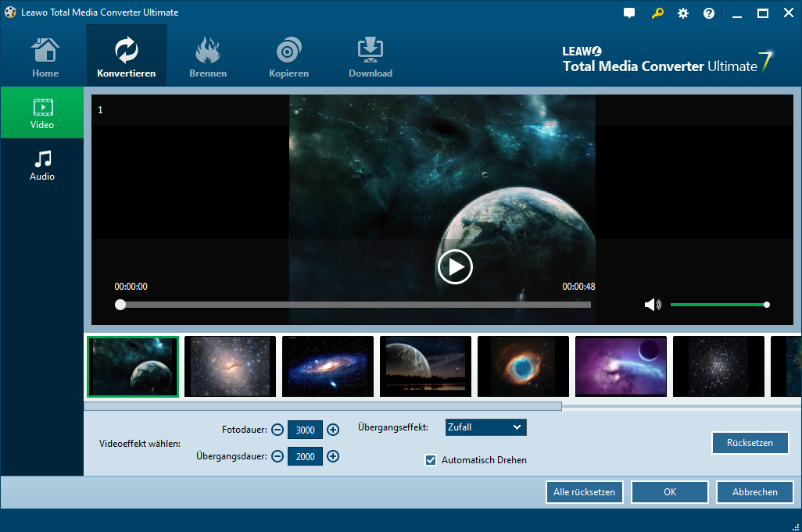This screenshot has height=532, width=802.
Task: Toggle the Automatisch Drehen checkbox
Action: coord(431,460)
